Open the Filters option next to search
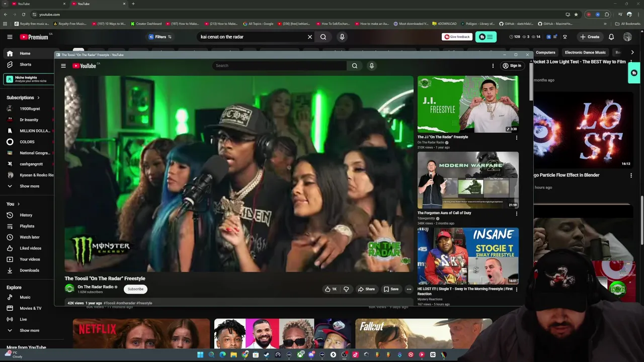 (160, 37)
